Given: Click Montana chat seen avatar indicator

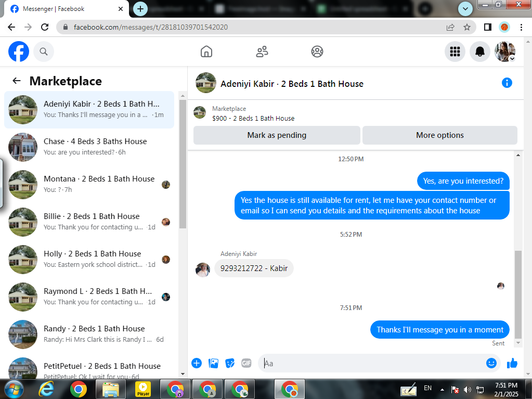Looking at the screenshot, I should pyautogui.click(x=165, y=185).
